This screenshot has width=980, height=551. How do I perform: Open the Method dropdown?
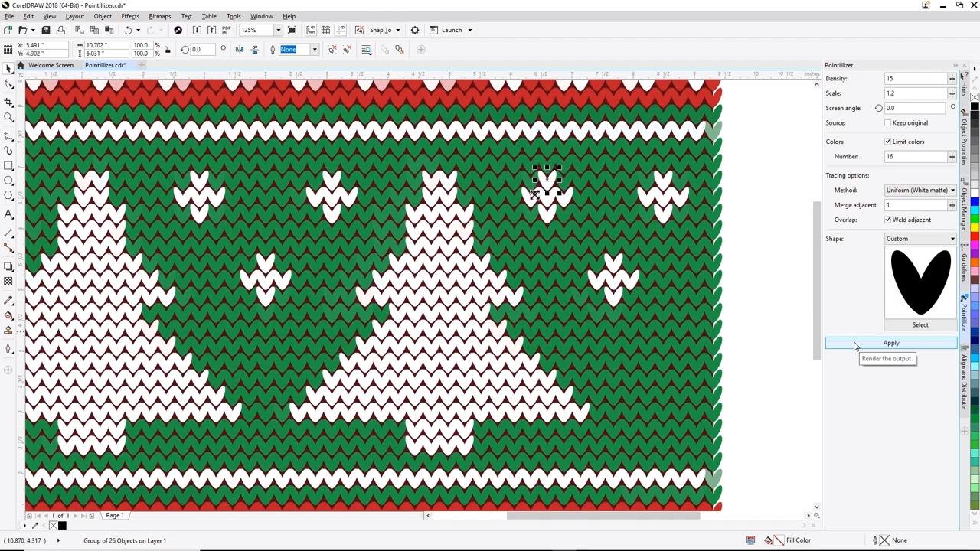[x=920, y=190]
